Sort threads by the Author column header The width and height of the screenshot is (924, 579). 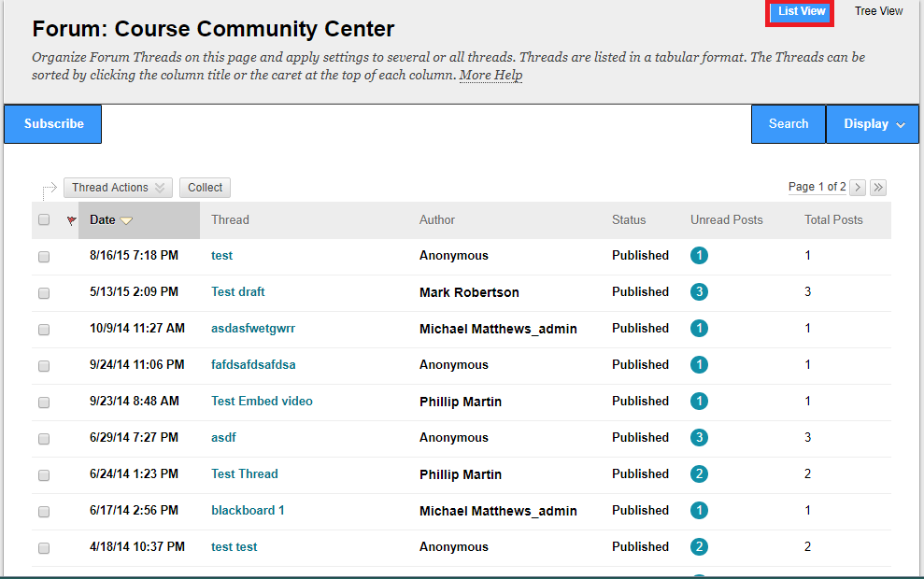(x=436, y=219)
